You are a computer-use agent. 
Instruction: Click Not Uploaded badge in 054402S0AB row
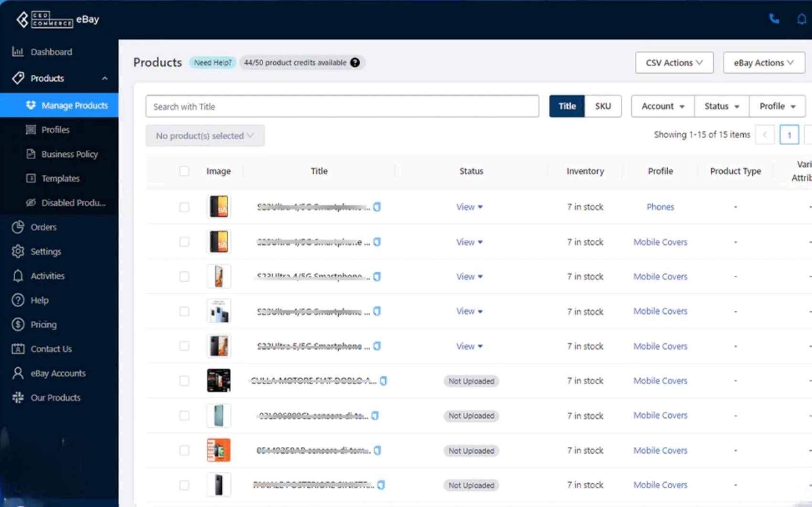pyautogui.click(x=471, y=451)
